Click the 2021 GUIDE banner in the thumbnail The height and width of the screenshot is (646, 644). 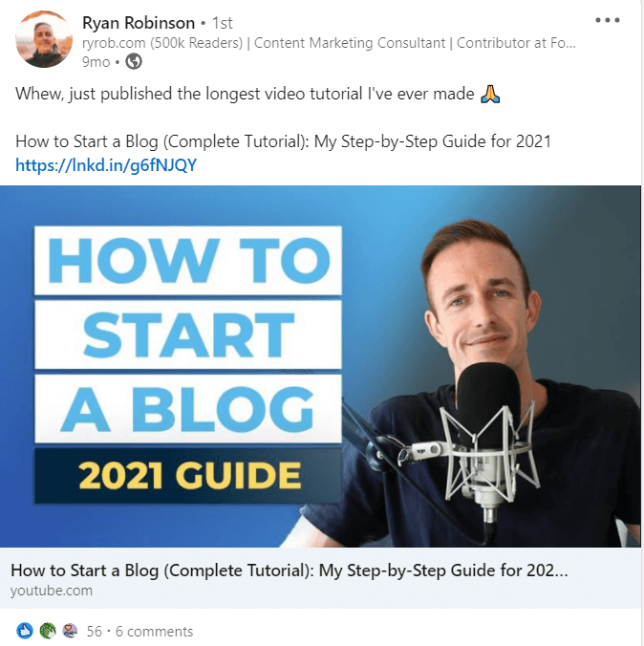pyautogui.click(x=188, y=476)
